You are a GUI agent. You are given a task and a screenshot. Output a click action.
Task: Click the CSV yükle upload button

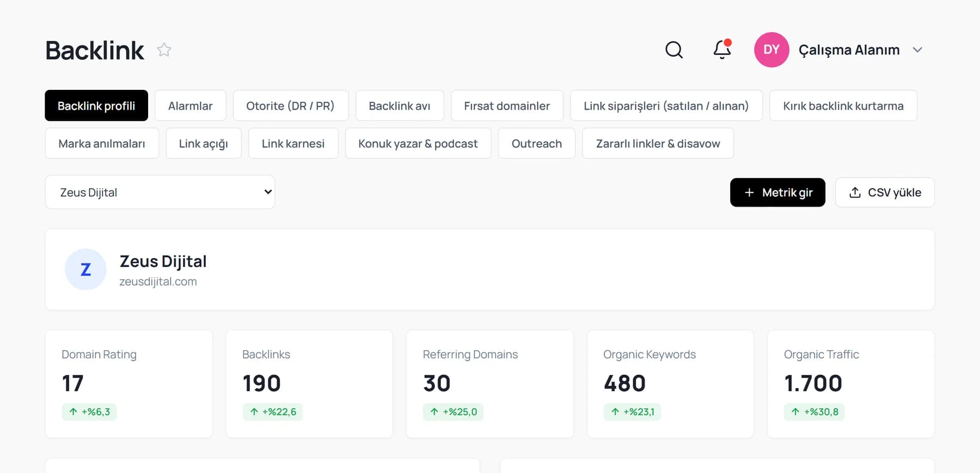pos(885,192)
